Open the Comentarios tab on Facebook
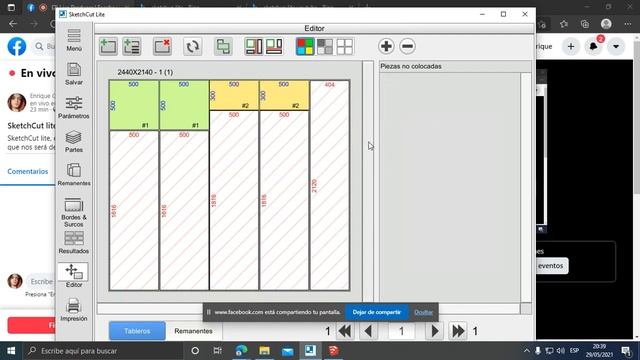This screenshot has height=360, width=640. point(28,171)
